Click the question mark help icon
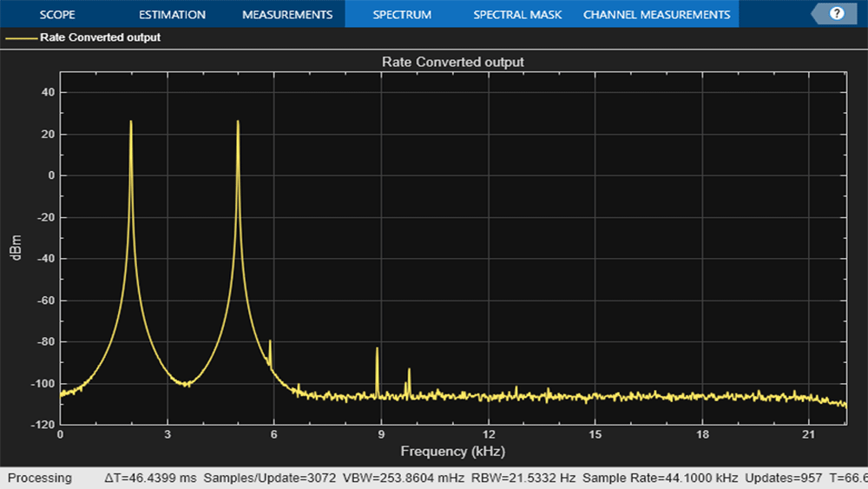 [837, 14]
